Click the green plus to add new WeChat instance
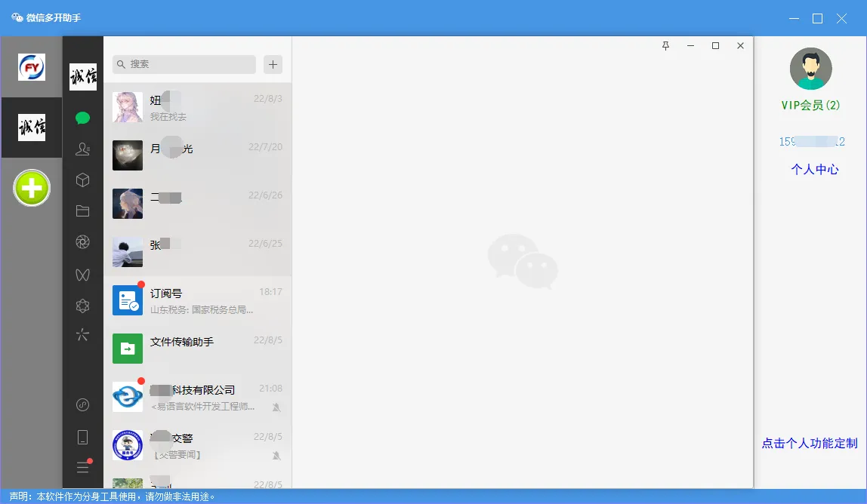867x504 pixels. pos(31,187)
